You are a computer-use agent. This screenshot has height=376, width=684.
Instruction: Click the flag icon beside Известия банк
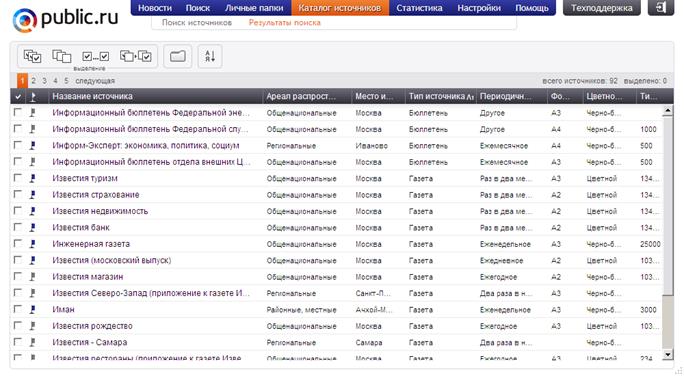(33, 228)
